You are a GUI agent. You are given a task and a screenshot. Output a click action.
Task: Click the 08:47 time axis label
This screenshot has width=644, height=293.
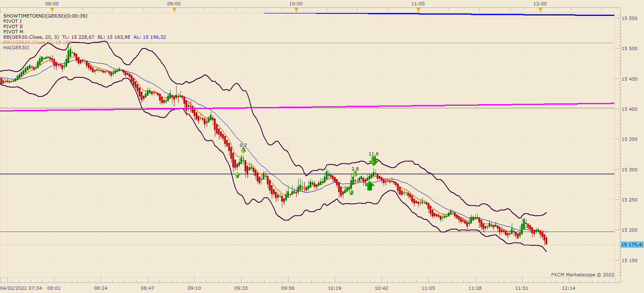[x=148, y=288]
